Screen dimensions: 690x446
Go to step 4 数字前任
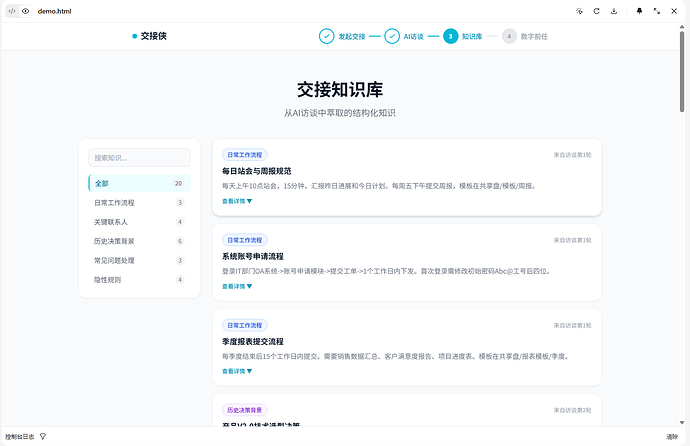point(526,37)
